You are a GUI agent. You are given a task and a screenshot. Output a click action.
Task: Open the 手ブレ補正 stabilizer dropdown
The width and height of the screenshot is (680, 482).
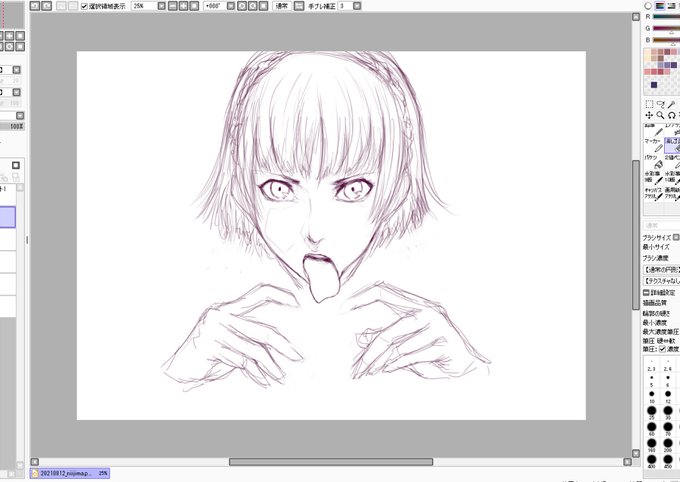click(357, 6)
